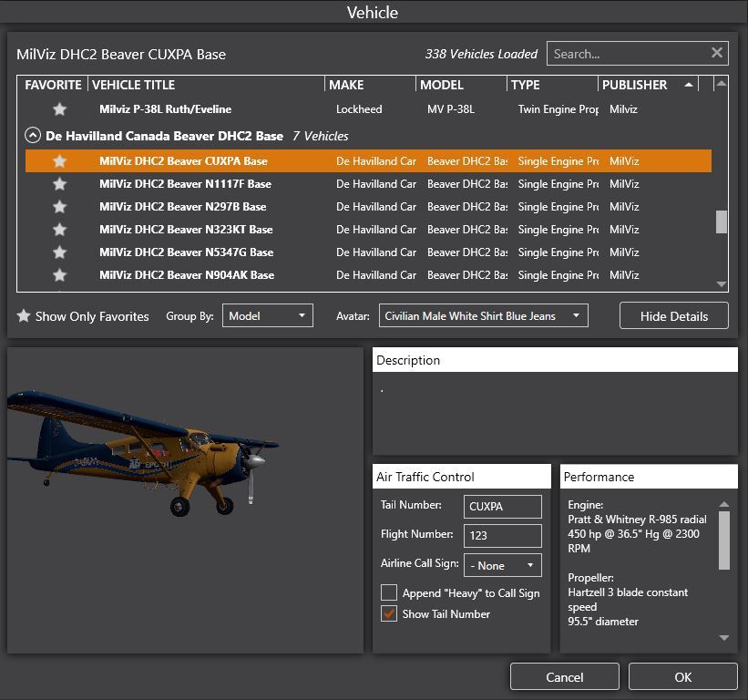Screen dimensions: 748x700
Task: Confirm selection with OK button
Action: click(x=682, y=676)
